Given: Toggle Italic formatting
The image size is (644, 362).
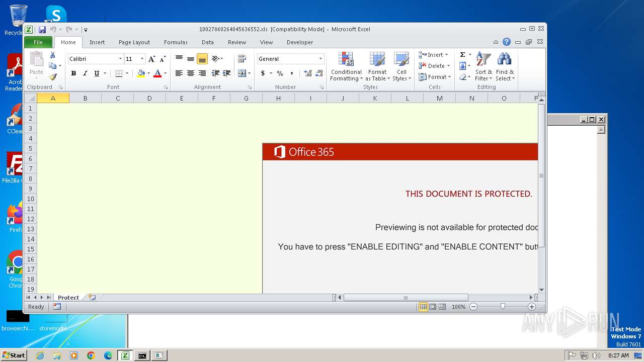Looking at the screenshot, I should point(85,73).
